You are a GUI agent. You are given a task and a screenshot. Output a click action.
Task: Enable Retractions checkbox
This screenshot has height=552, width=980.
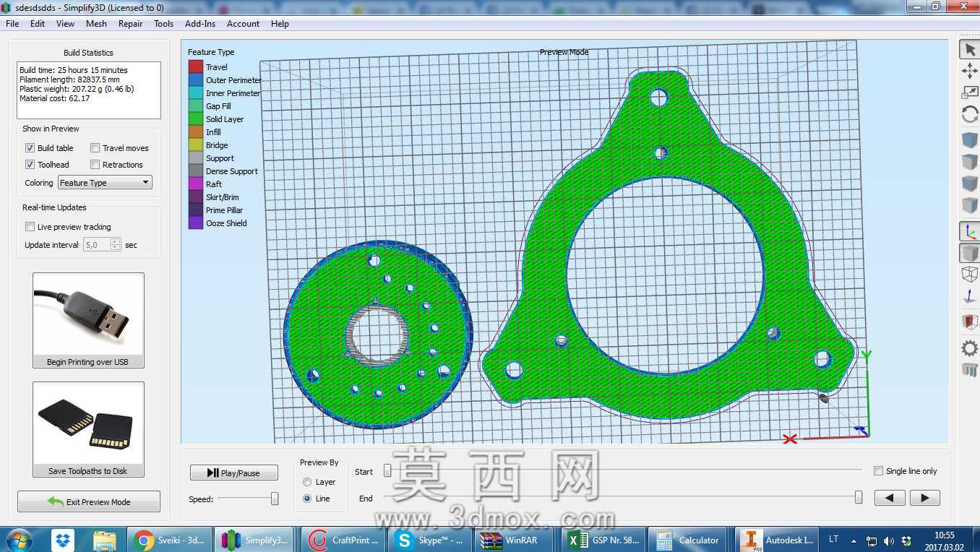point(95,165)
